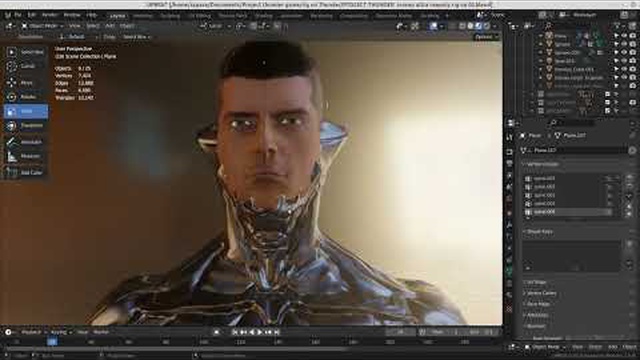This screenshot has width=640, height=360.
Task: Open the Object Mode dropdown in viewport header
Action: 42,26
